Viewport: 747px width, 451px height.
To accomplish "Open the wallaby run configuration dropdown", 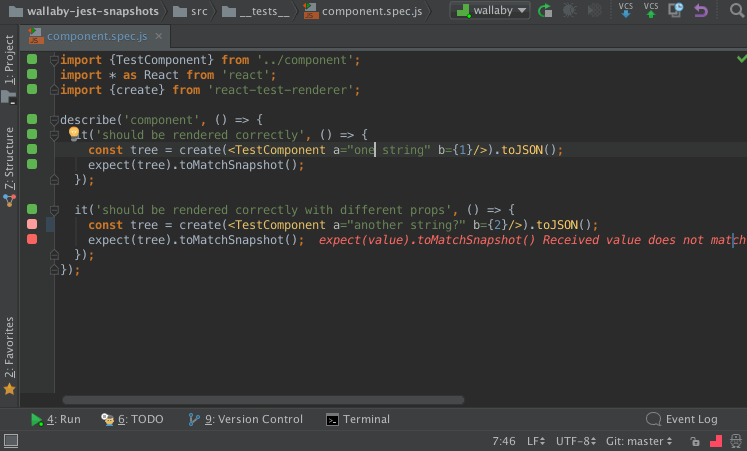I will [490, 10].
